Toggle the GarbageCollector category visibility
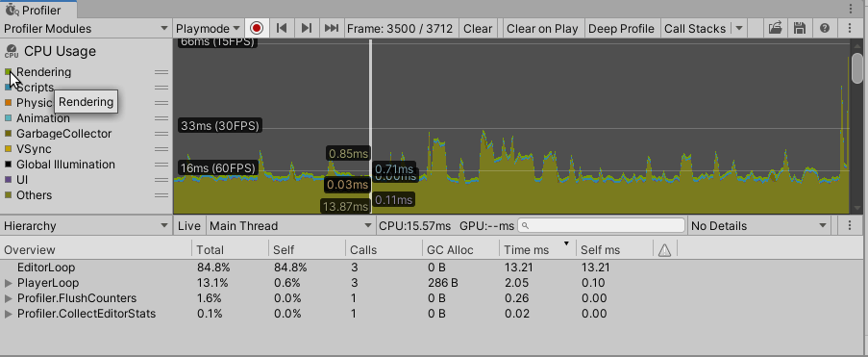This screenshot has height=357, width=868. click(x=8, y=134)
